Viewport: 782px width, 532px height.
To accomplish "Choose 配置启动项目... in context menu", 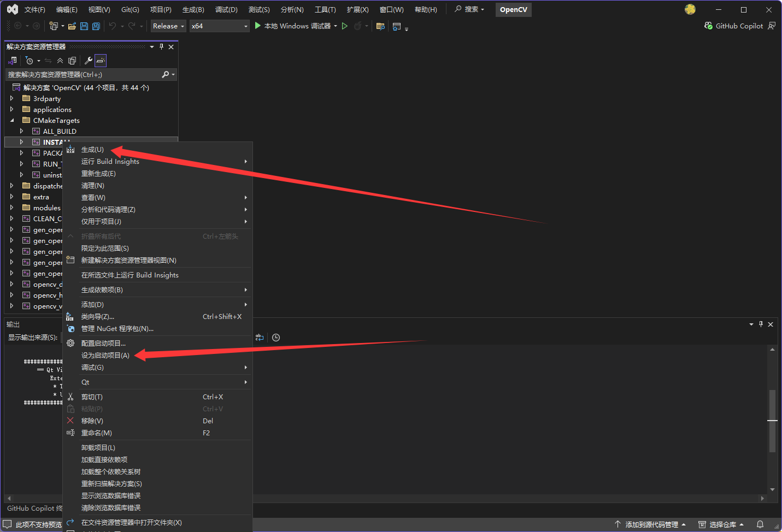I will coord(157,344).
